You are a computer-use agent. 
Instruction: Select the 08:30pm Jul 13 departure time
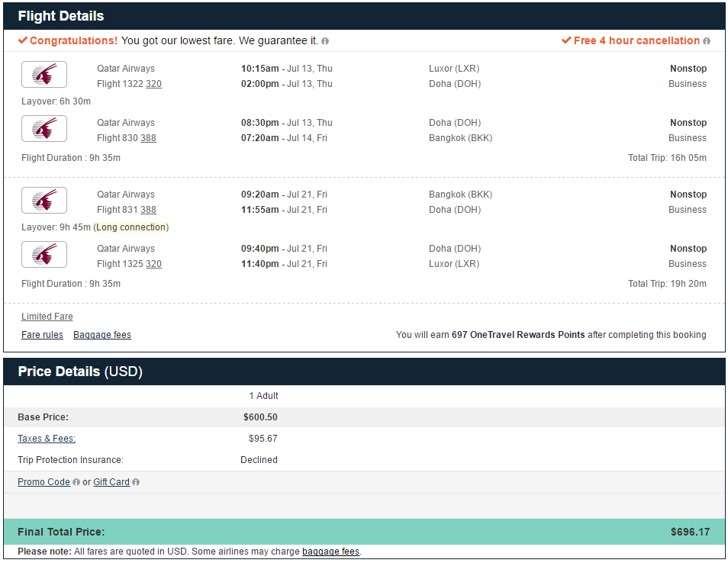[x=286, y=123]
